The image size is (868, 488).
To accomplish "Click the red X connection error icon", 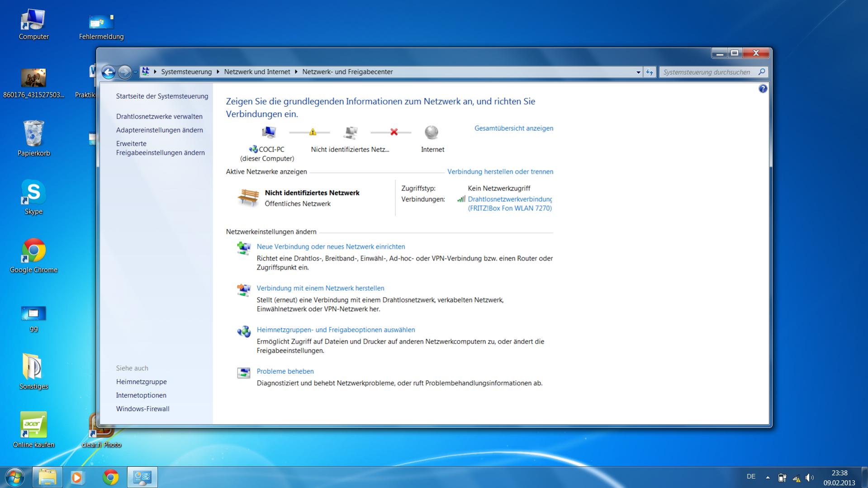I will pyautogui.click(x=394, y=132).
